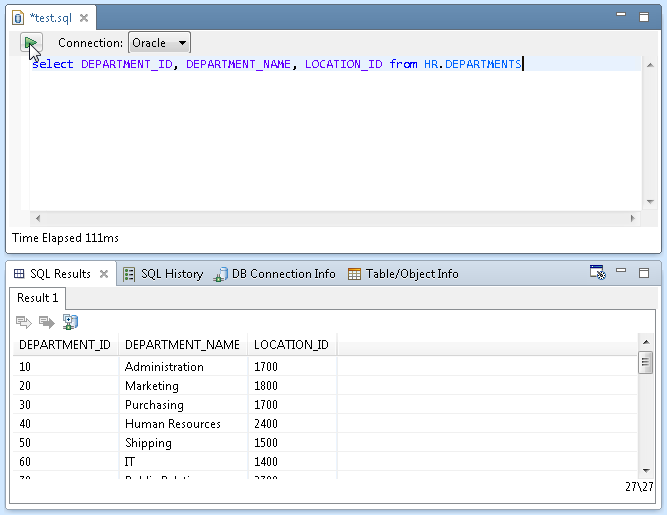This screenshot has width=667, height=515.
Task: Close the SQL Results tab
Action: coord(104,274)
